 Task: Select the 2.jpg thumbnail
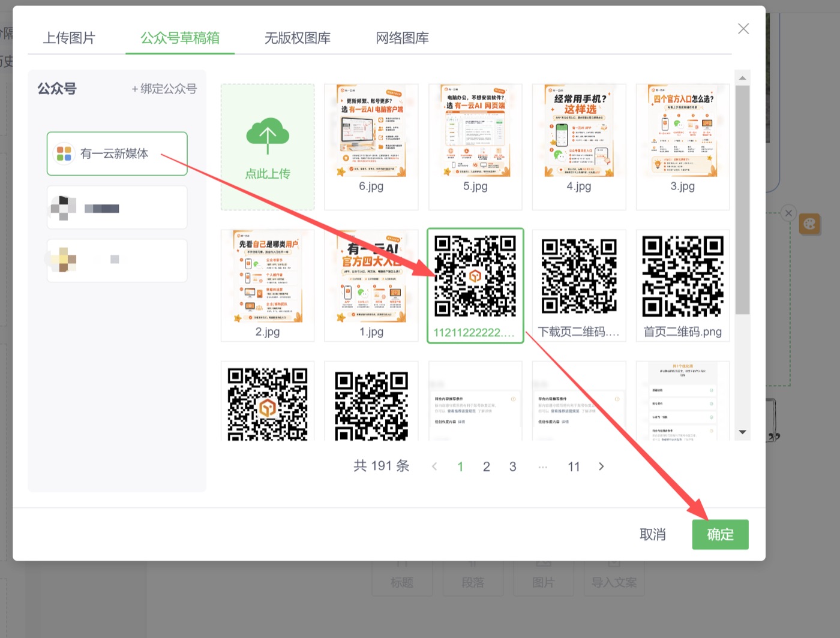[x=268, y=285]
